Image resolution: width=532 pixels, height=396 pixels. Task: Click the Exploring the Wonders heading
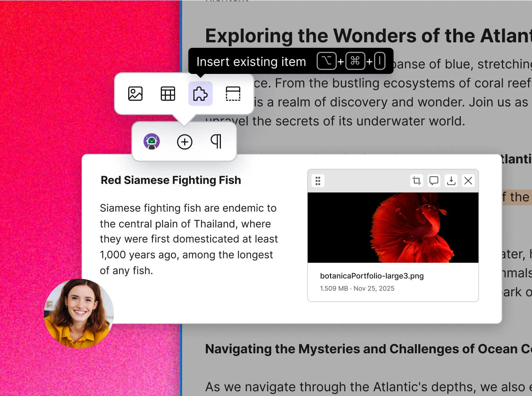coord(368,36)
